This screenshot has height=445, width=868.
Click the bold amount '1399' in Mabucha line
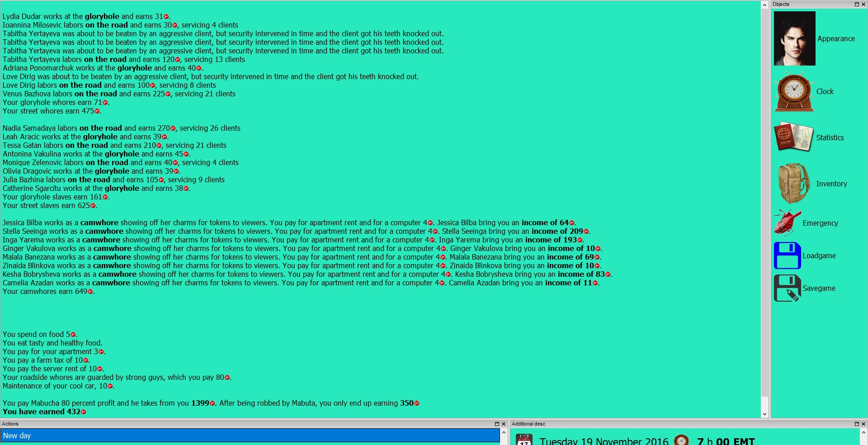200,403
